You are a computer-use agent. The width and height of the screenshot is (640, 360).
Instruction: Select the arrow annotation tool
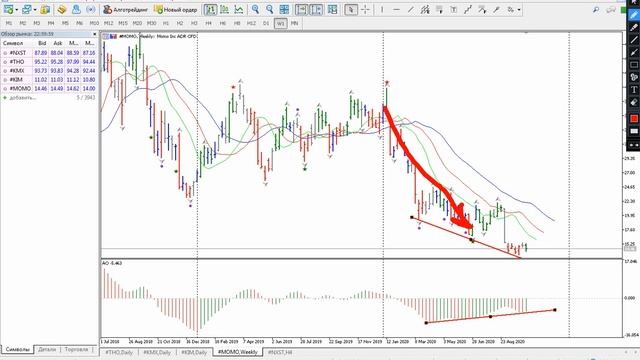coord(634,52)
